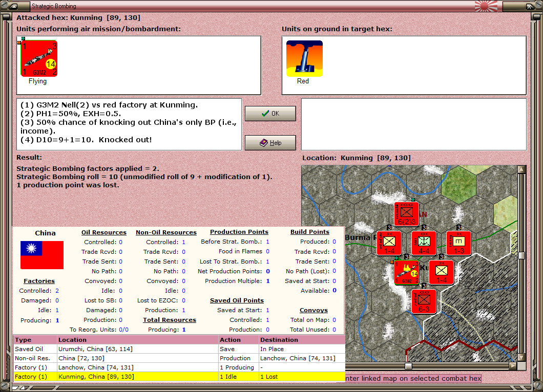Click the Red factory smokestack icon
Image resolution: width=543 pixels, height=392 pixels.
click(304, 58)
